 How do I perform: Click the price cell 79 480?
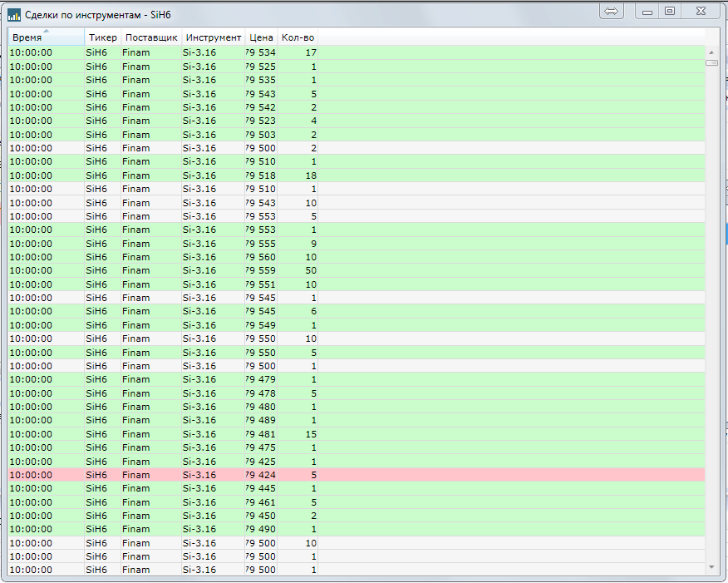coord(260,407)
